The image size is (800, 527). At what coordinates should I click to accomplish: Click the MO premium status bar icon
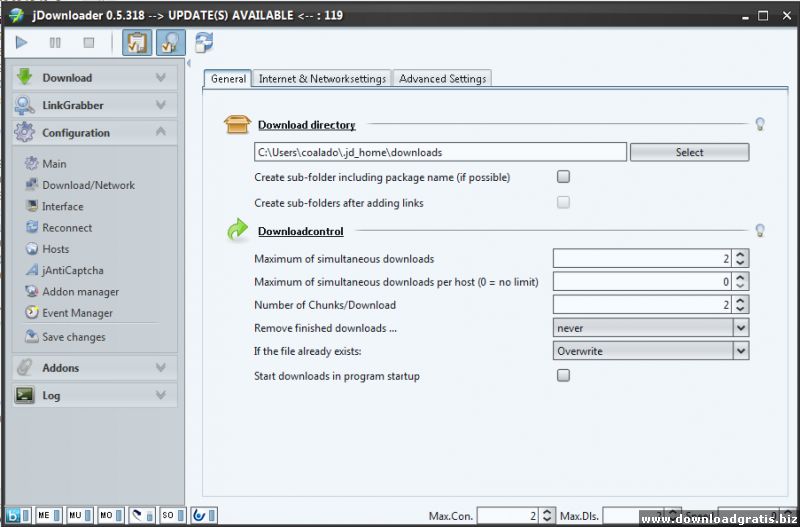click(x=111, y=515)
